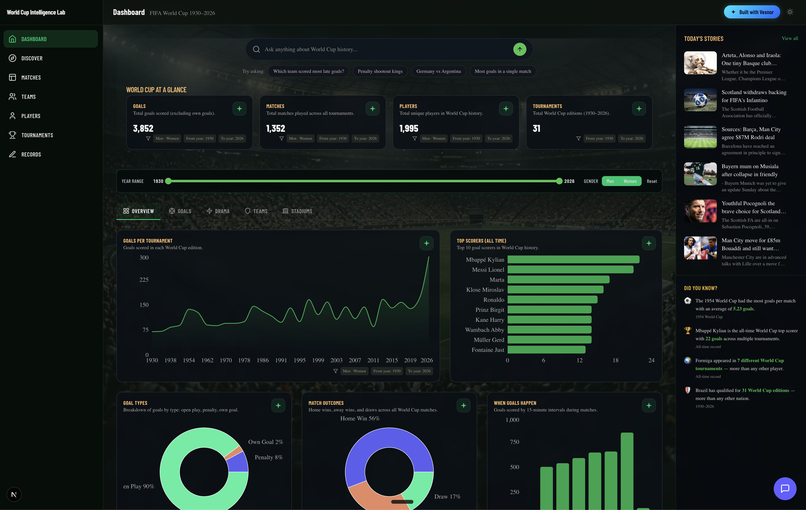Click the 2026 end handle of the year range slider
The width and height of the screenshot is (806, 510).
coord(559,181)
